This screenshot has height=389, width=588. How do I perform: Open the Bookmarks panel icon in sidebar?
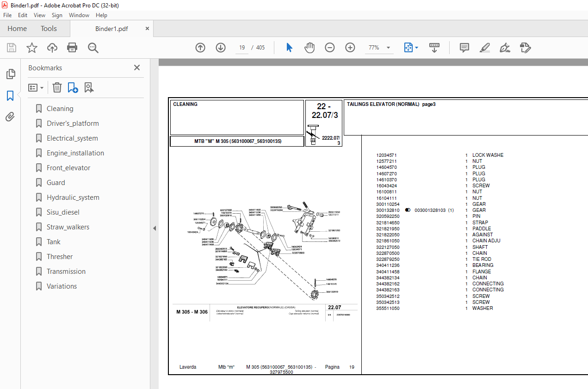10,96
